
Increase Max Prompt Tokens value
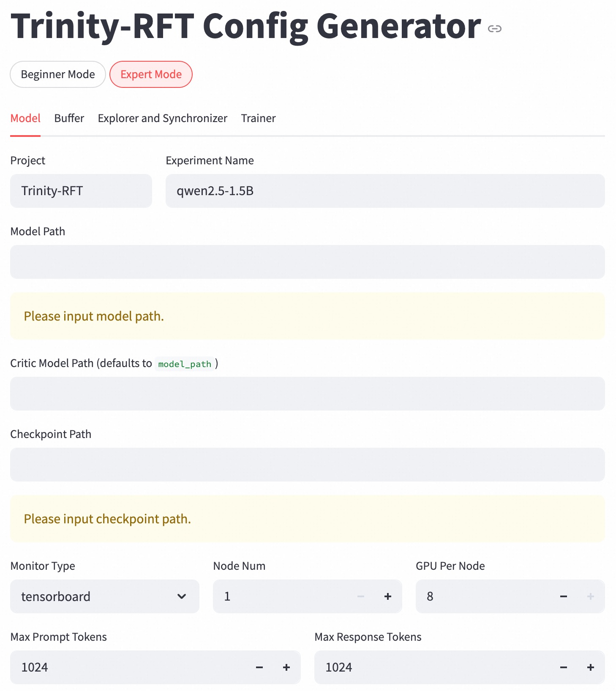click(286, 667)
